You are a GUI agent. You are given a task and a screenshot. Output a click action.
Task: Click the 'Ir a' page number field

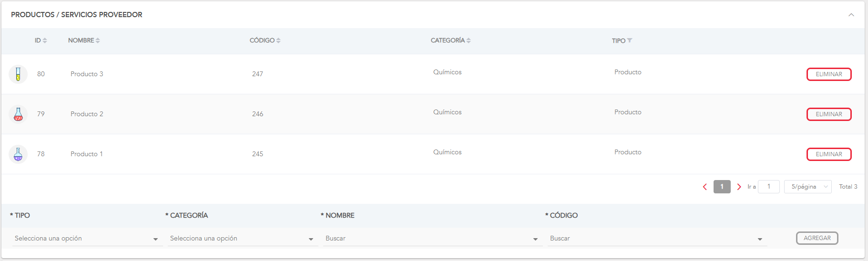click(768, 187)
